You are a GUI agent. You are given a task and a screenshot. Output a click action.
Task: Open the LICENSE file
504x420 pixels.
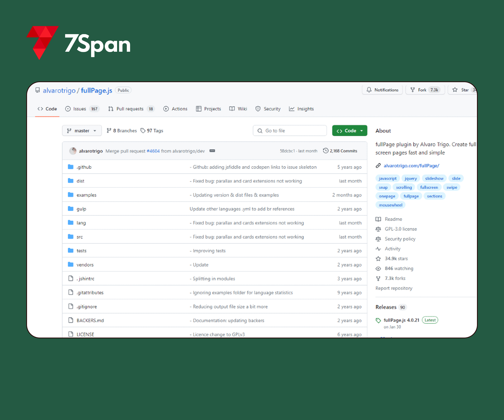[85, 334]
